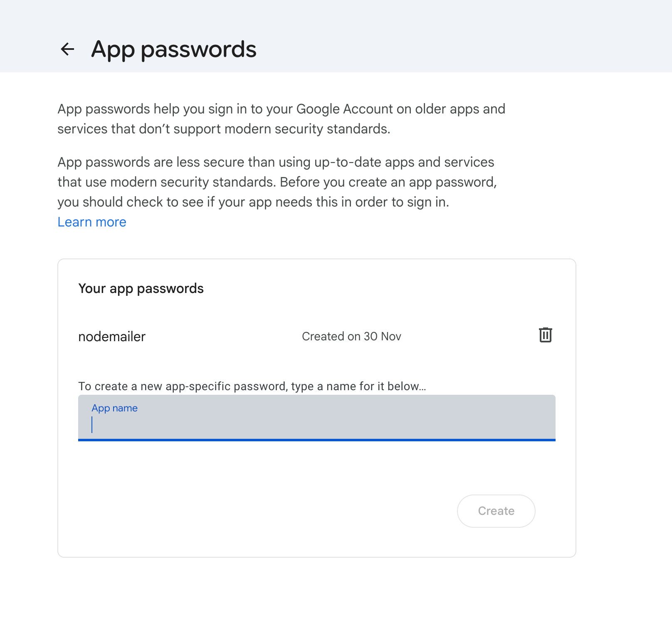Screen dimensions: 672x620
Task: Click the "Created on 30 Nov" date
Action: [351, 337]
